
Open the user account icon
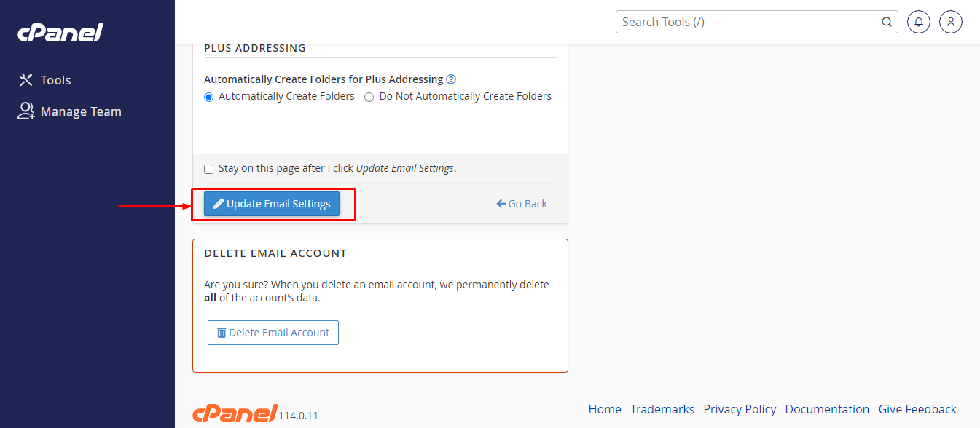tap(950, 22)
